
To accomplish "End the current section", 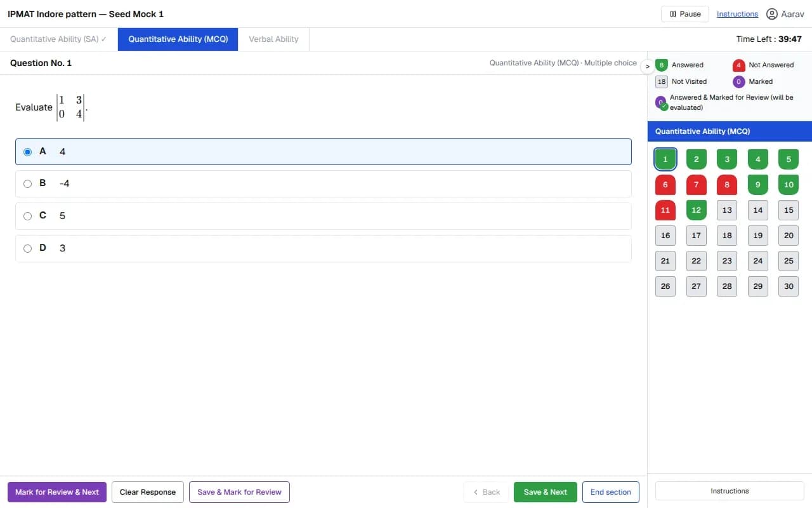I will 611,492.
